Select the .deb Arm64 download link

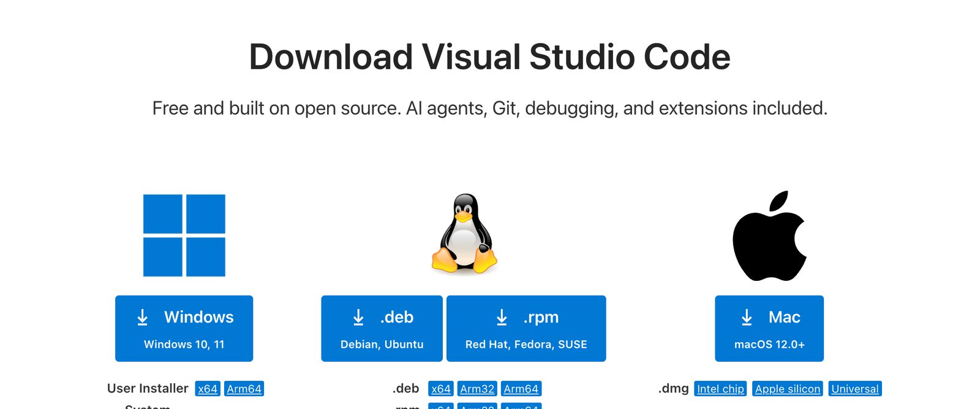pos(521,389)
